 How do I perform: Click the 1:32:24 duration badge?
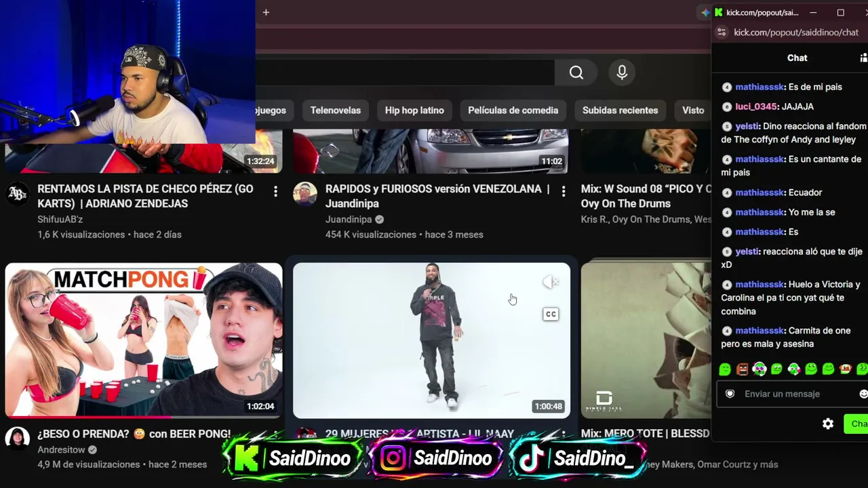pos(260,161)
